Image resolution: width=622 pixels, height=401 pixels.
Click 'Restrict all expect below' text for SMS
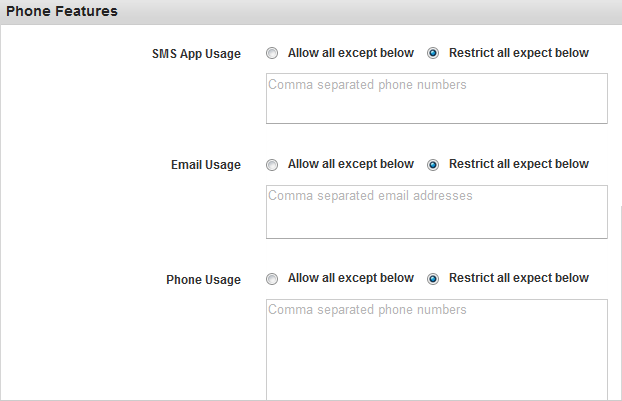tap(519, 53)
